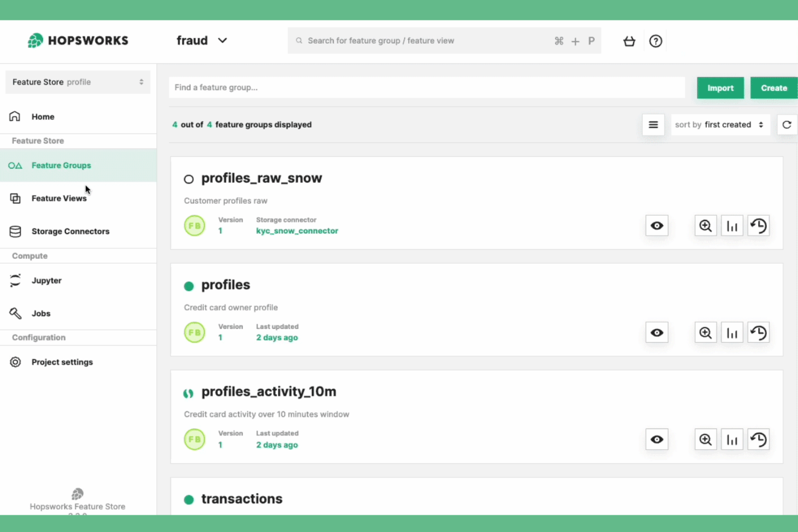Open the profiles_activity_10m feature group
Screen dimensions: 798x532
pyautogui.click(x=269, y=392)
